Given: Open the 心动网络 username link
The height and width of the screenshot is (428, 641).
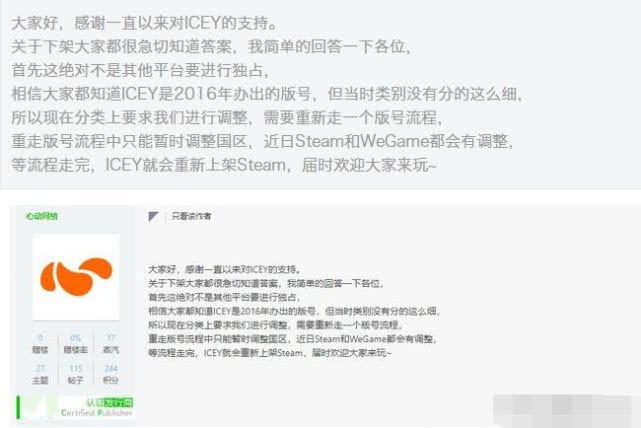Looking at the screenshot, I should (42, 216).
